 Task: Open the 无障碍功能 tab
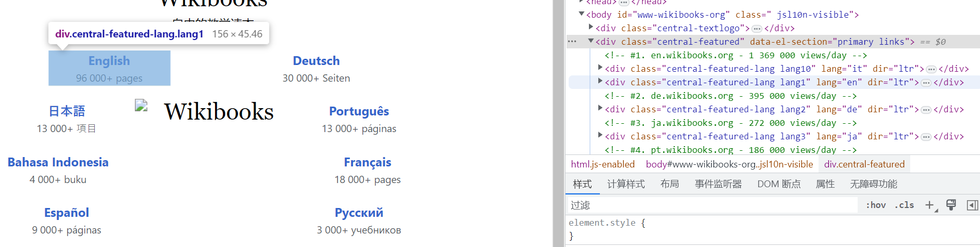coord(873,184)
